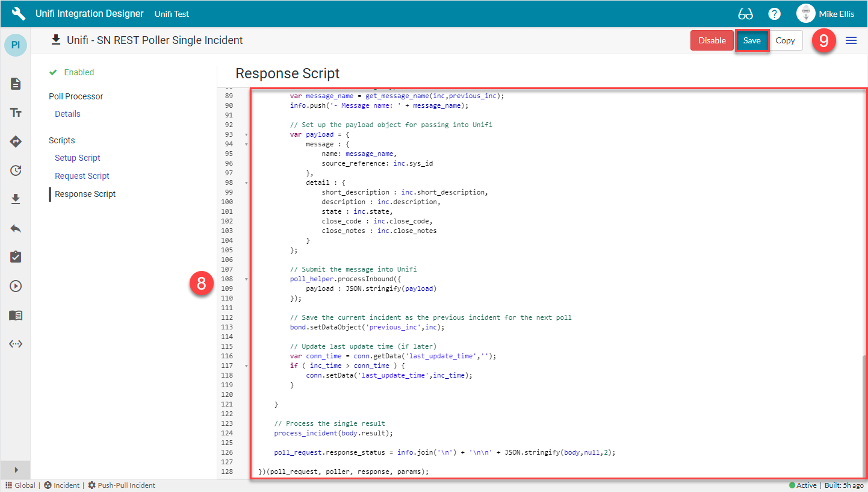The height and width of the screenshot is (492, 868).
Task: Fold the processInbound block at line 108
Action: tap(246, 279)
